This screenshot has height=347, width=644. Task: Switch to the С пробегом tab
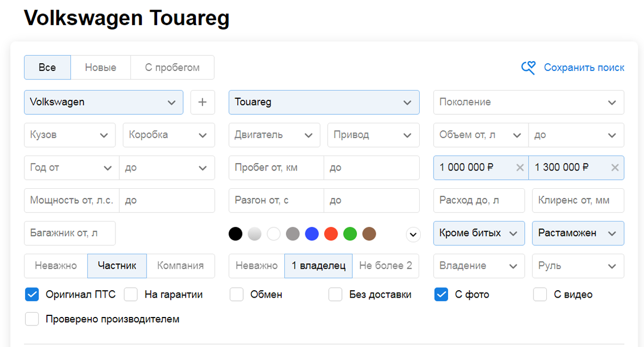coord(172,68)
